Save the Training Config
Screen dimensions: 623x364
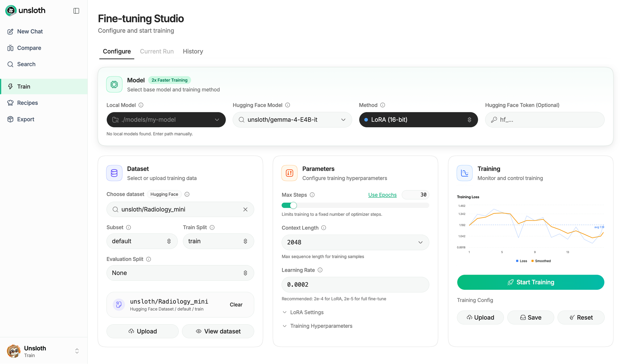[531, 317]
